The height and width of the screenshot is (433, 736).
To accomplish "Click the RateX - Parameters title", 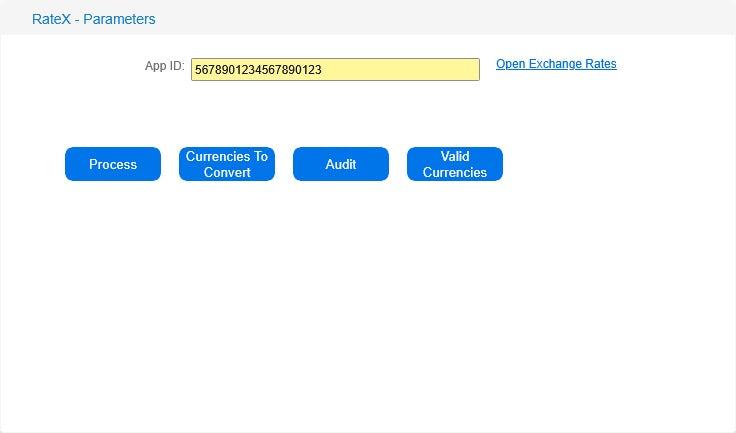I will coord(94,19).
